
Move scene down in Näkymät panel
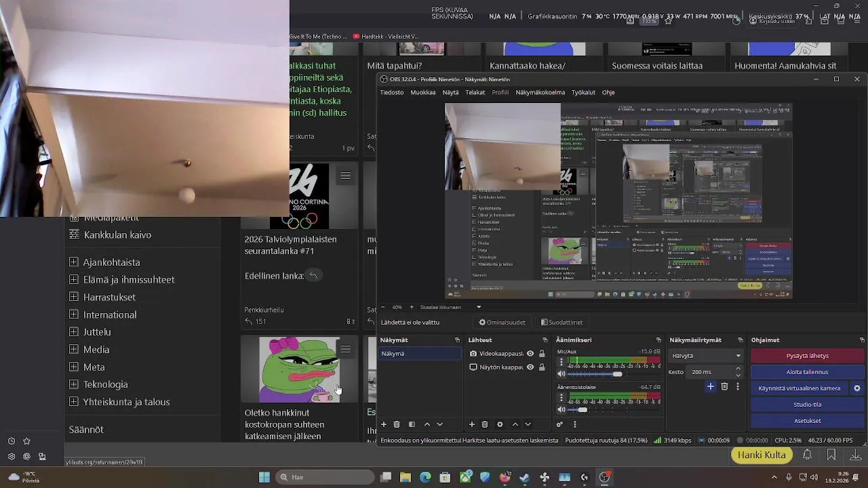440,424
